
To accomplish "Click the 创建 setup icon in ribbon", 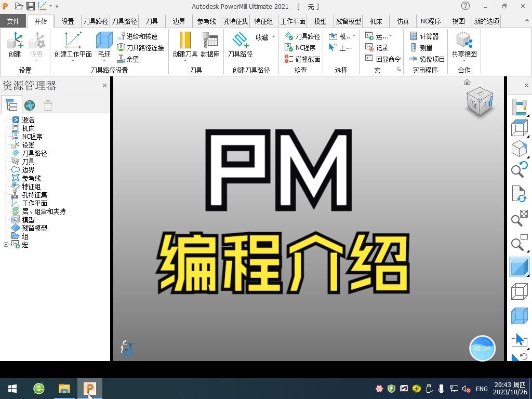I will 15,45.
